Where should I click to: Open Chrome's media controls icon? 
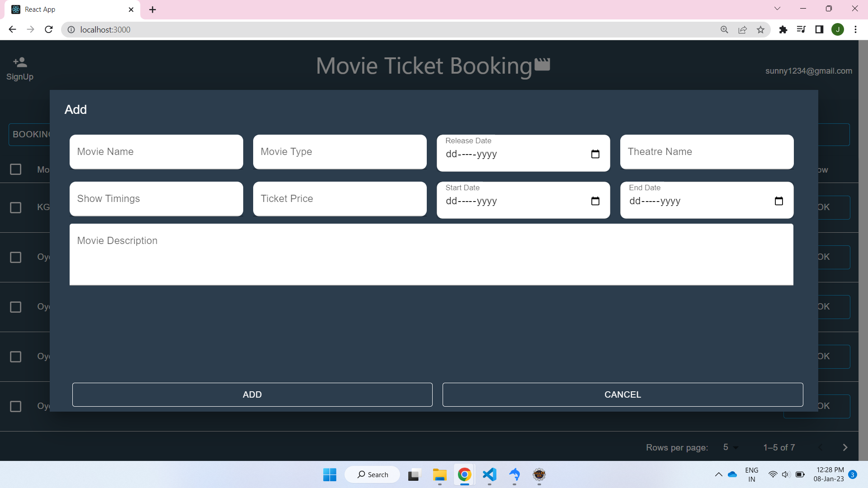pyautogui.click(x=802, y=29)
